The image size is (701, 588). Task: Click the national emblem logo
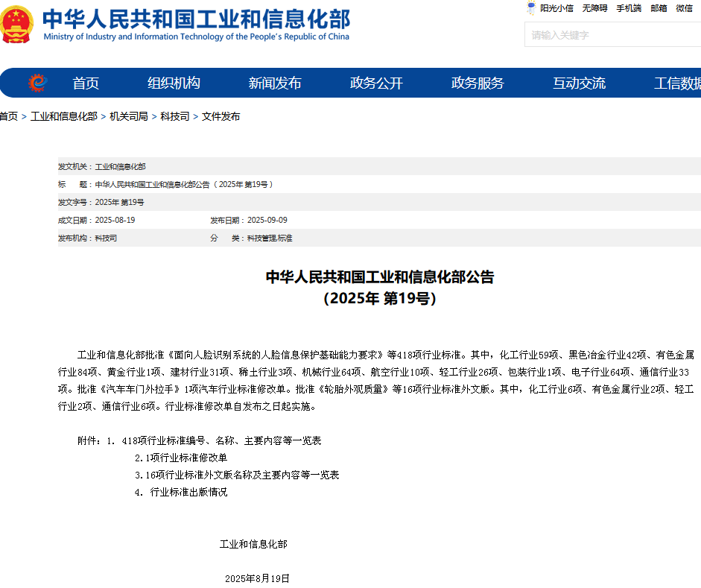(x=19, y=24)
